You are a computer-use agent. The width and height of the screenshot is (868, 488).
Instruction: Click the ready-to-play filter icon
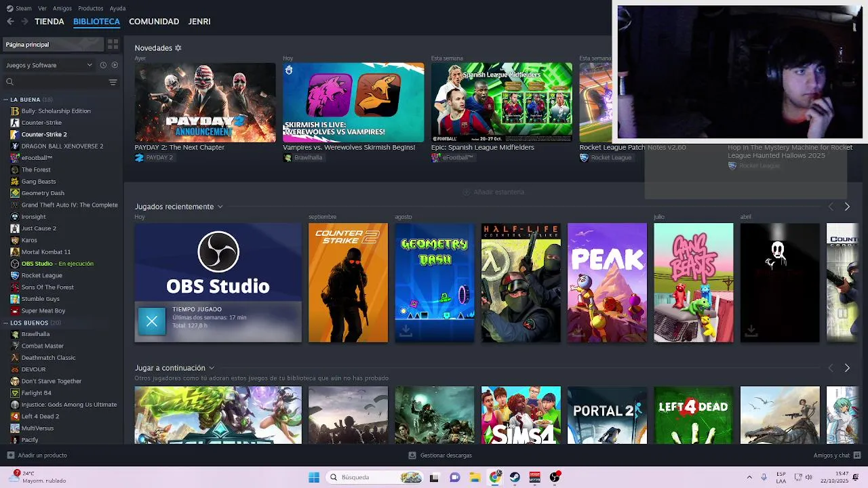click(115, 65)
